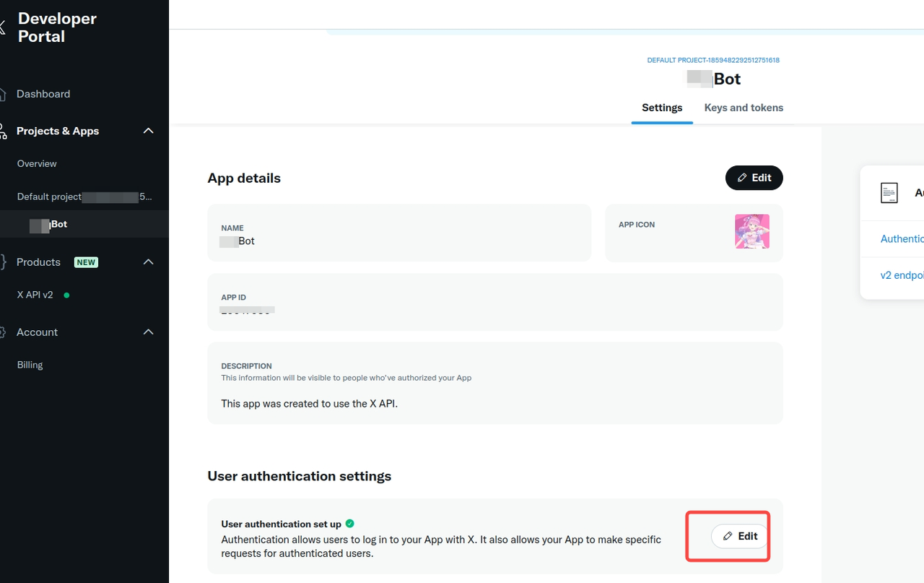Open the default project breadcrumb link

pyautogui.click(x=713, y=61)
